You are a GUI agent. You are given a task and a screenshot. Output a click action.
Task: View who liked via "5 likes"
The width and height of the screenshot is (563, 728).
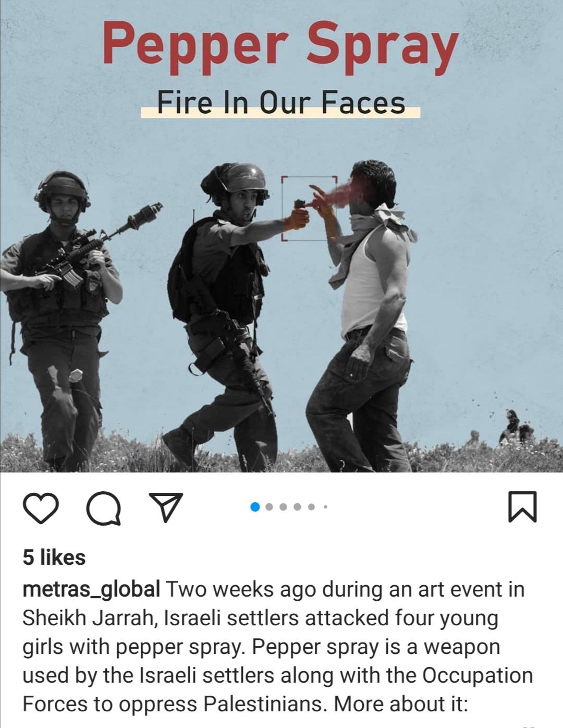coord(54,557)
